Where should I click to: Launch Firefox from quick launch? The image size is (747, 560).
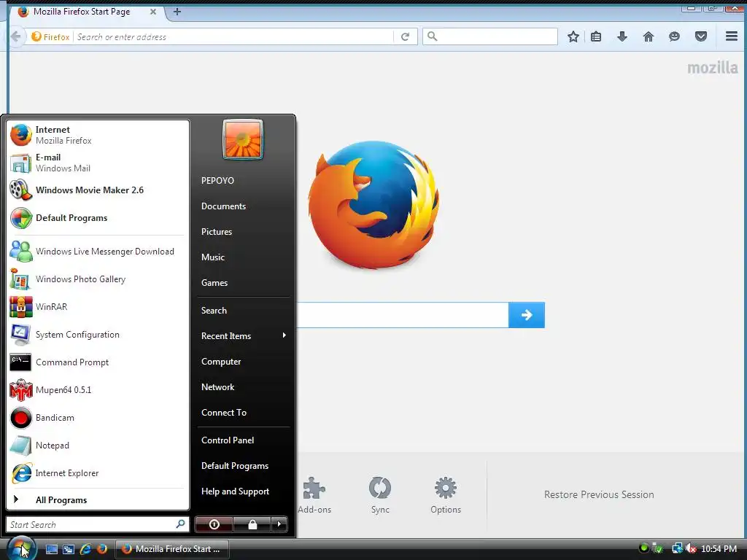tap(102, 549)
